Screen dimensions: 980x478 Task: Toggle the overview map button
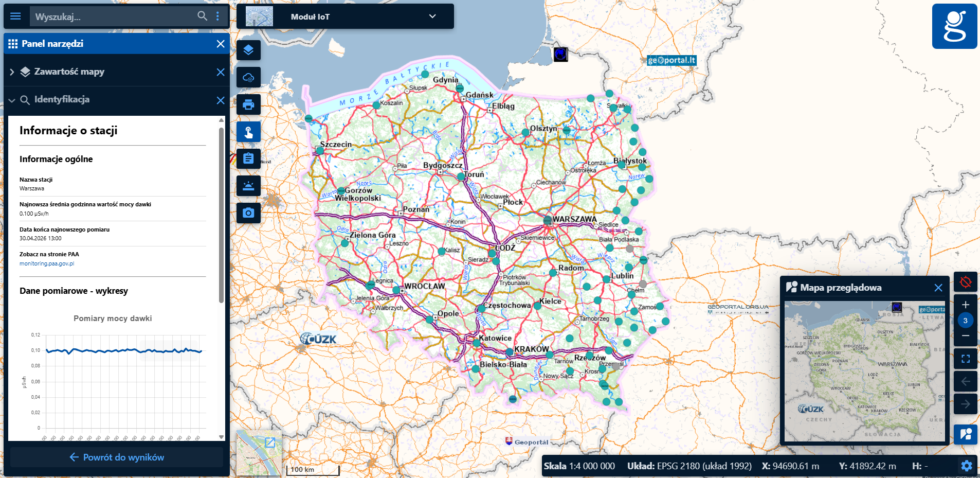(965, 434)
